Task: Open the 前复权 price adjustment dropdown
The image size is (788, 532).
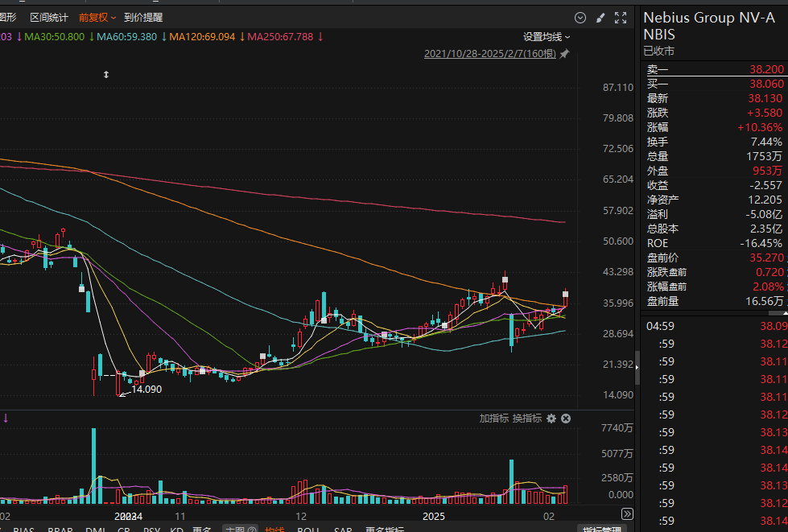Action: click(x=97, y=17)
